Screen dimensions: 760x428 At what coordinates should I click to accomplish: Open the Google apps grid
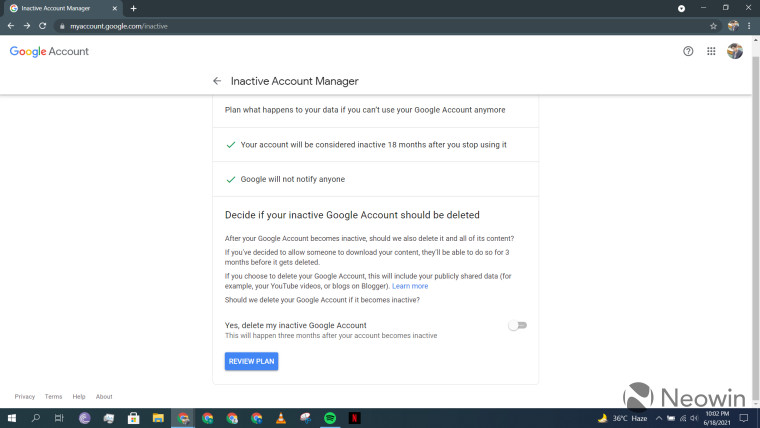[x=711, y=51]
